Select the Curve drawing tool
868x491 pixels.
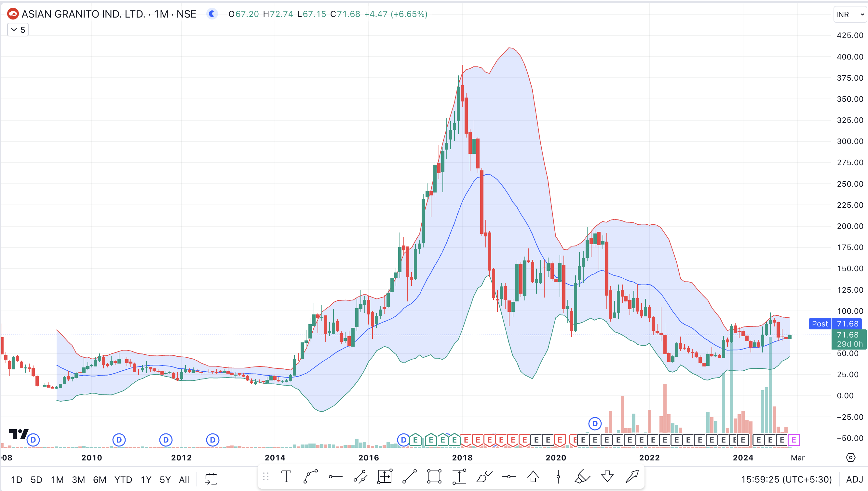coord(310,476)
